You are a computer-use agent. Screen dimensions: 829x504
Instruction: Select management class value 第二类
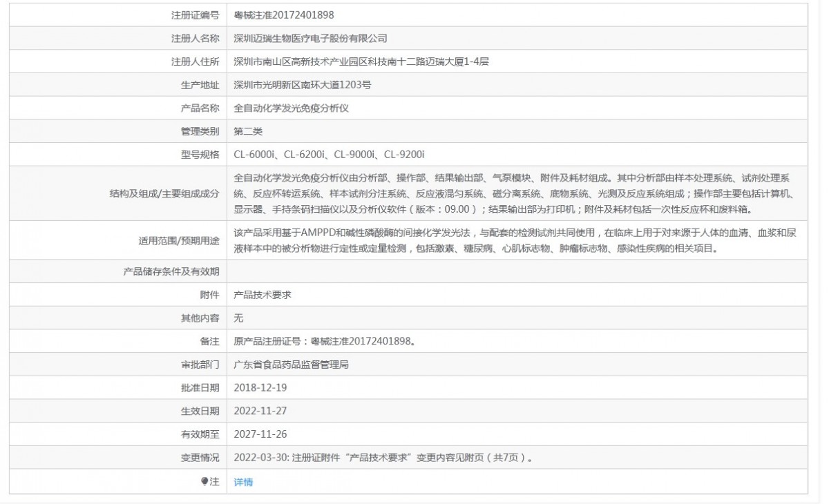click(x=248, y=131)
